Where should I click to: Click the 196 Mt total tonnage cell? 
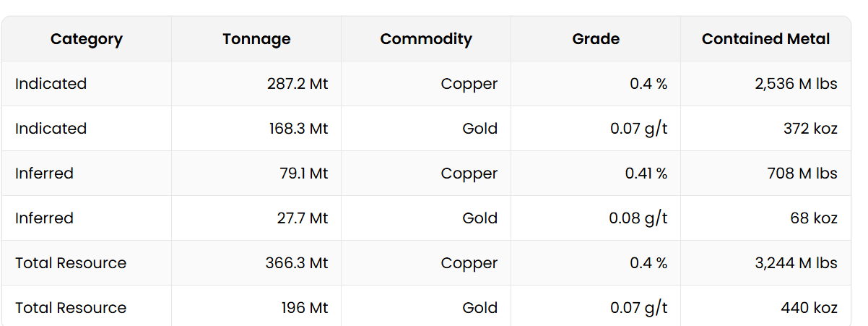(x=305, y=308)
